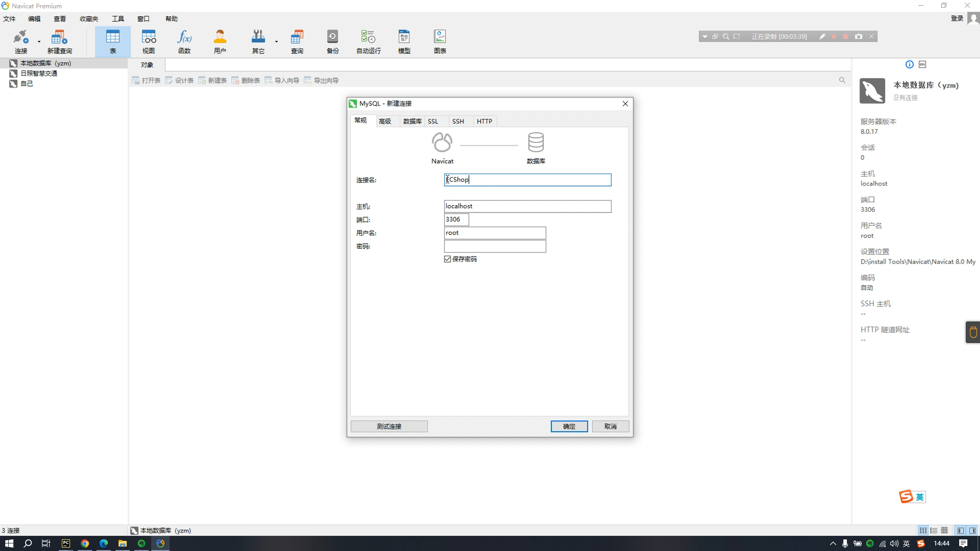Select the Table (表) toolbar icon

113,41
